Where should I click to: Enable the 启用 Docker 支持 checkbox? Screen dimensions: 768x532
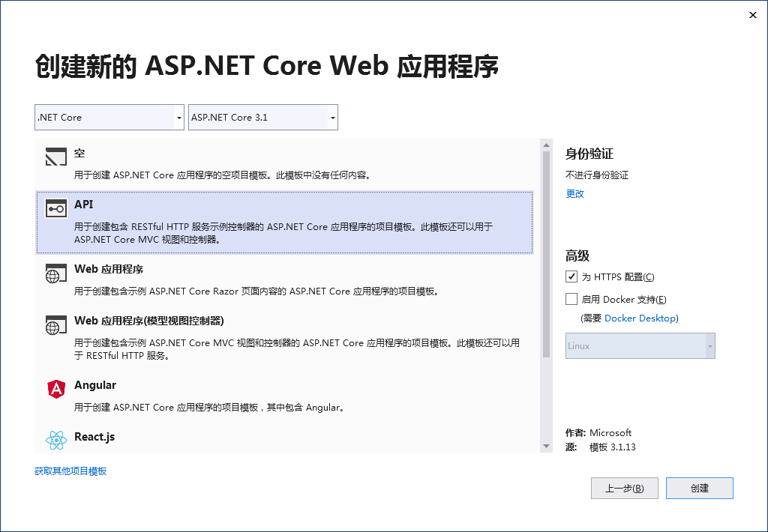(x=571, y=299)
